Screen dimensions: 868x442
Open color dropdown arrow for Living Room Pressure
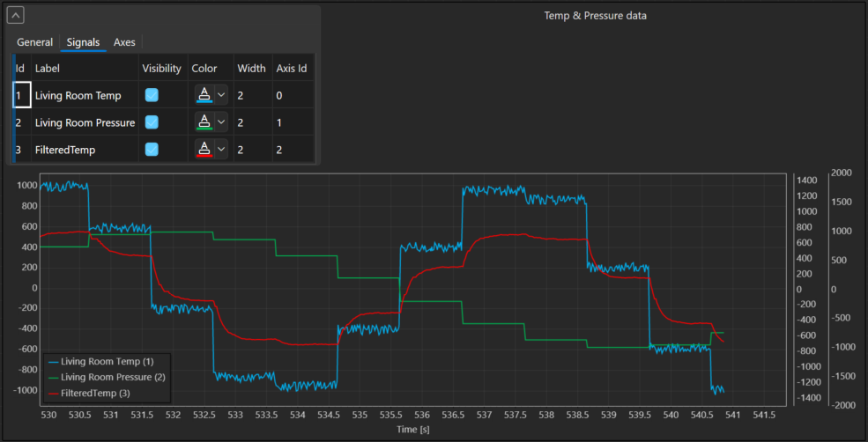[221, 122]
